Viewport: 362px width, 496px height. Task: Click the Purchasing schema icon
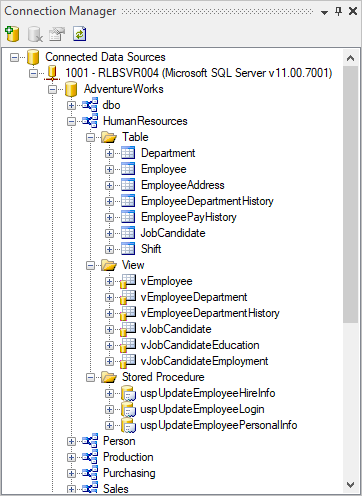point(90,473)
